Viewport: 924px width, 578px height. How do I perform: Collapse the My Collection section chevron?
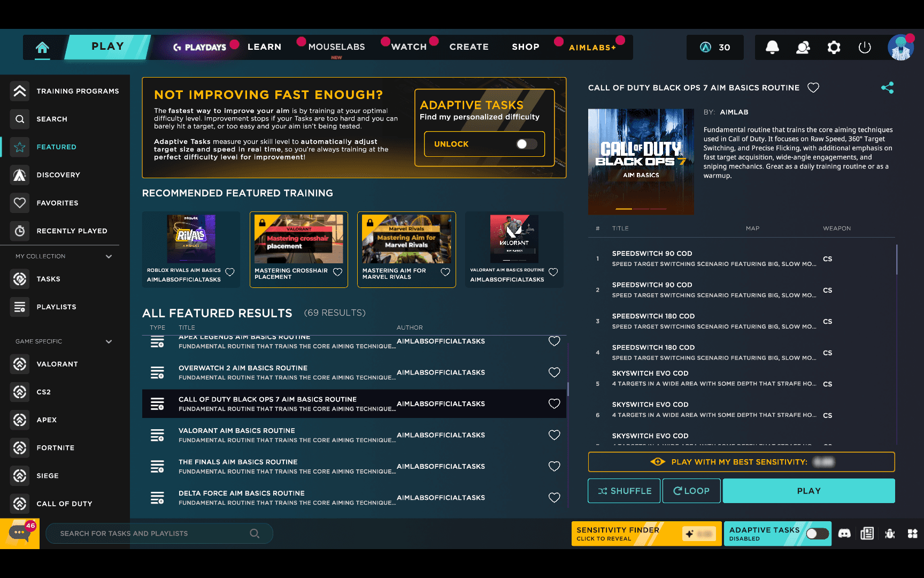pyautogui.click(x=109, y=256)
